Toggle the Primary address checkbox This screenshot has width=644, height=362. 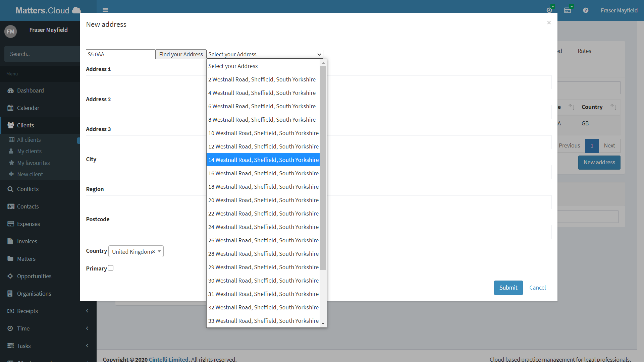[111, 267]
